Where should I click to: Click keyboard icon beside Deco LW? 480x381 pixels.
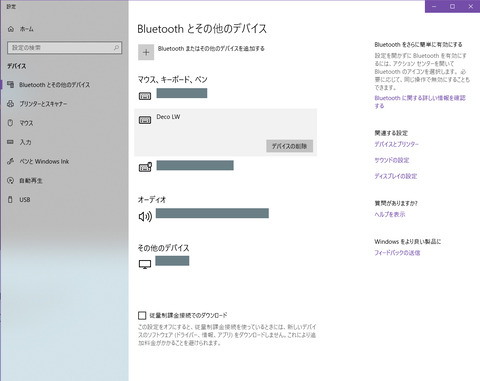click(145, 120)
